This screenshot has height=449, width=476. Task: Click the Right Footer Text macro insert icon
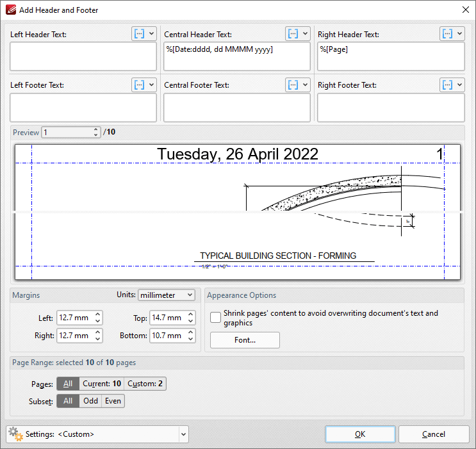click(447, 85)
